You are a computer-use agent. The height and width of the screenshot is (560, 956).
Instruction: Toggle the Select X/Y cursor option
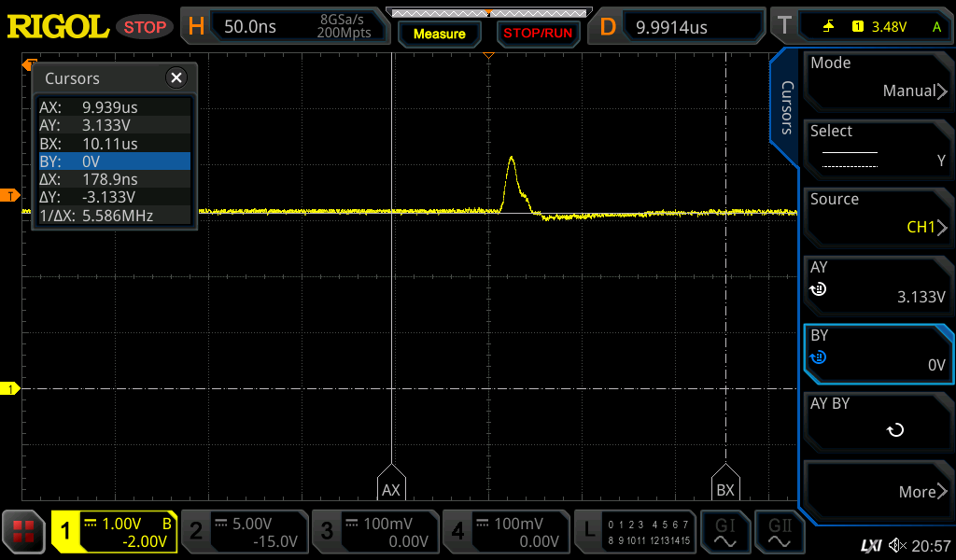tap(879, 148)
